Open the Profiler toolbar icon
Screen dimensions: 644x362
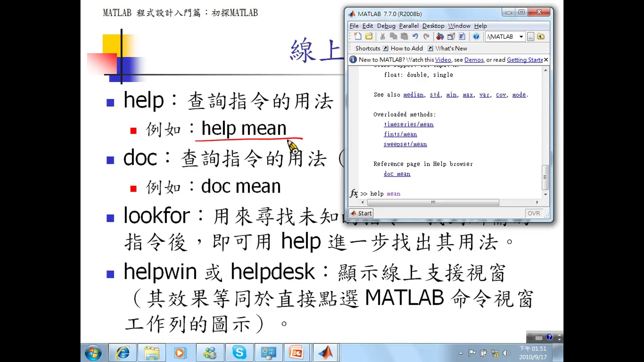(x=462, y=37)
